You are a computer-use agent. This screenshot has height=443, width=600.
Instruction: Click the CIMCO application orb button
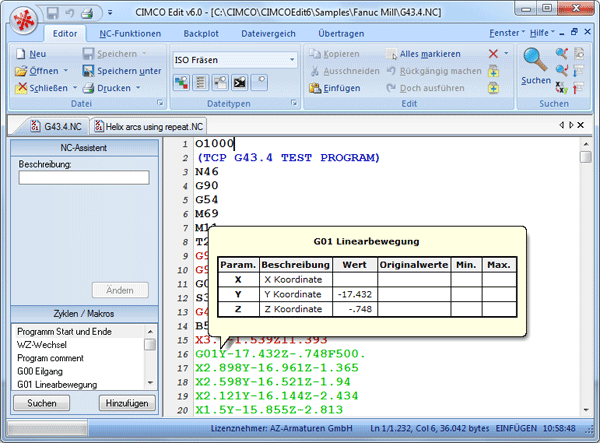pyautogui.click(x=24, y=21)
